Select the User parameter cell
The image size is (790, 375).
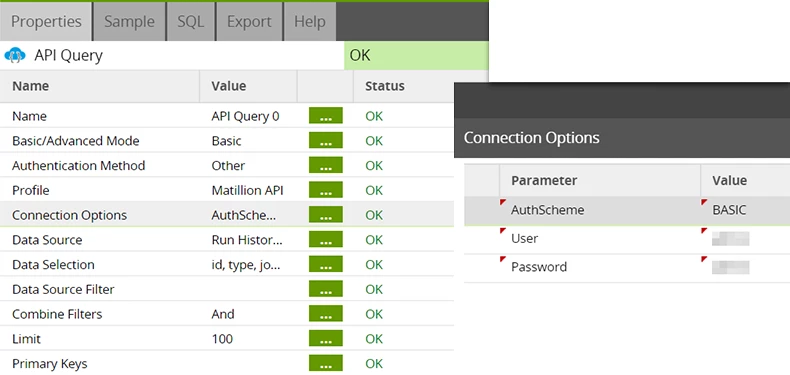(600, 238)
